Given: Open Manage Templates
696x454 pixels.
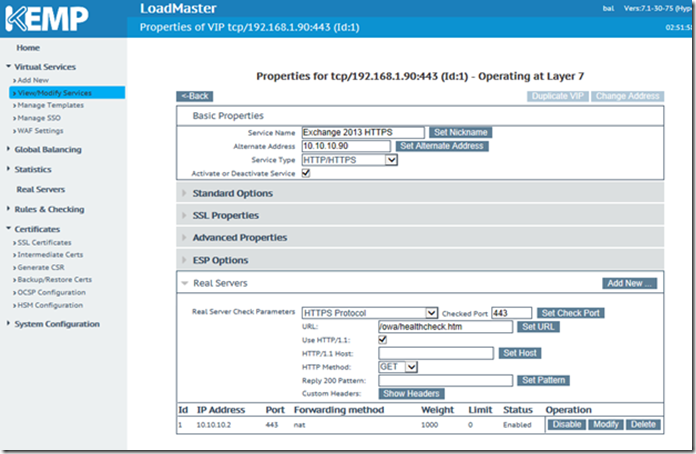Looking at the screenshot, I should [50, 105].
